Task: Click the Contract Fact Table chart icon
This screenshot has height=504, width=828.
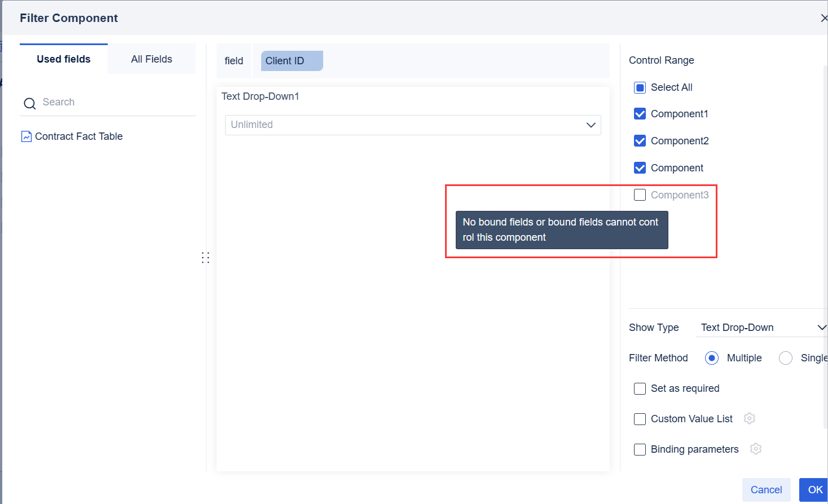Action: pyautogui.click(x=27, y=136)
